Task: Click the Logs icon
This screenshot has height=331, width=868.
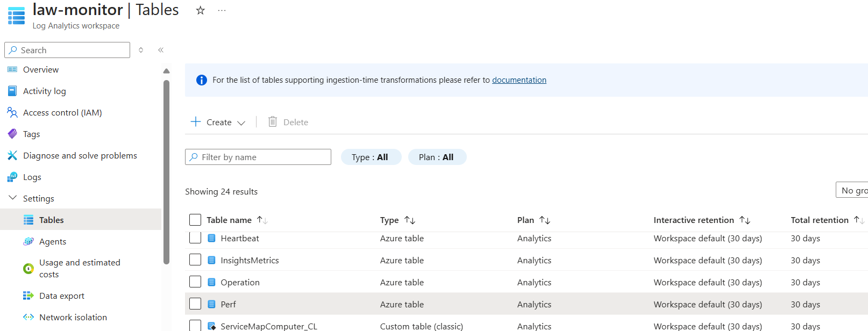Action: 12,177
